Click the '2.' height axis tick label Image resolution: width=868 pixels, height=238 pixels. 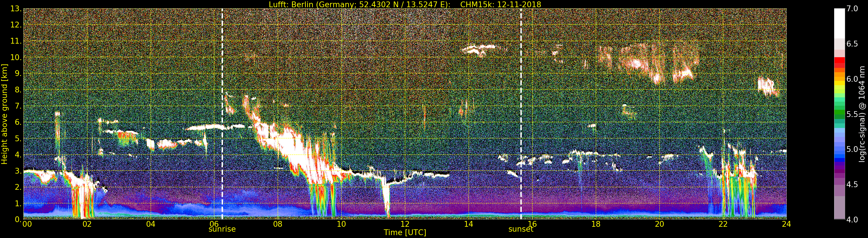click(x=18, y=187)
